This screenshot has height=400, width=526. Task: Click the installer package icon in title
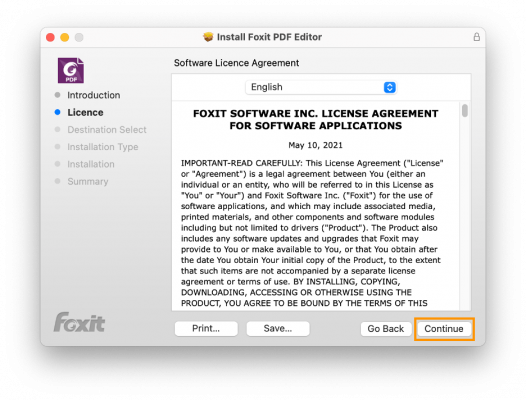pos(208,37)
